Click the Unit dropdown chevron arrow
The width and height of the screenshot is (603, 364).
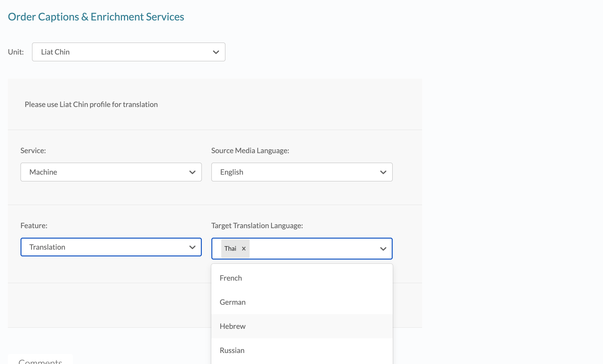[216, 52]
